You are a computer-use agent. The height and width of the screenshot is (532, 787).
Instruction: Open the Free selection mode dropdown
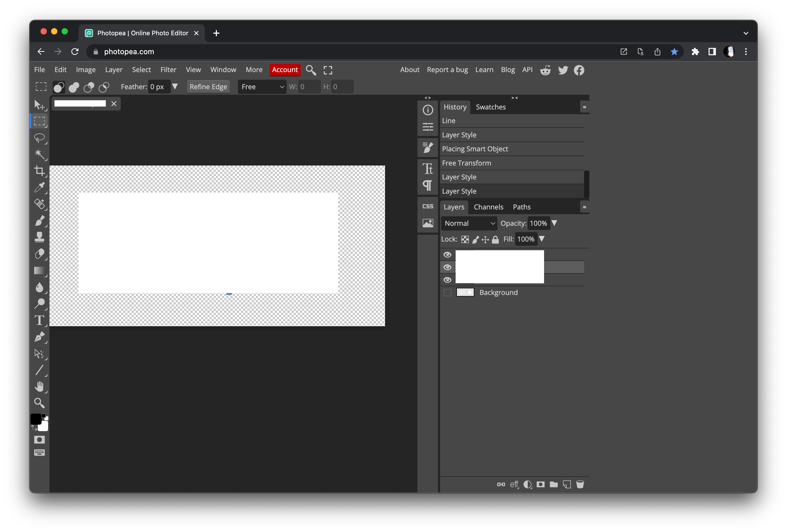[x=262, y=87]
